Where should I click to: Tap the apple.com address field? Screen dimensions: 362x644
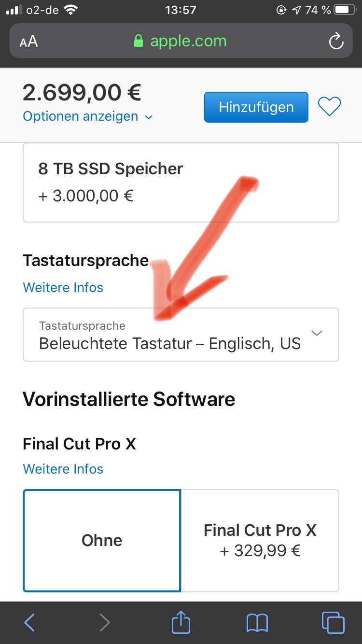(x=188, y=42)
